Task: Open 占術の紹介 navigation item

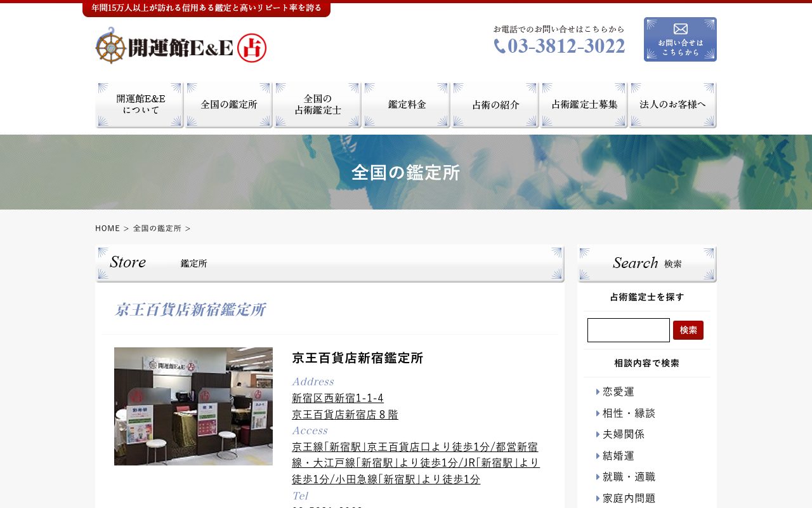Action: [495, 105]
